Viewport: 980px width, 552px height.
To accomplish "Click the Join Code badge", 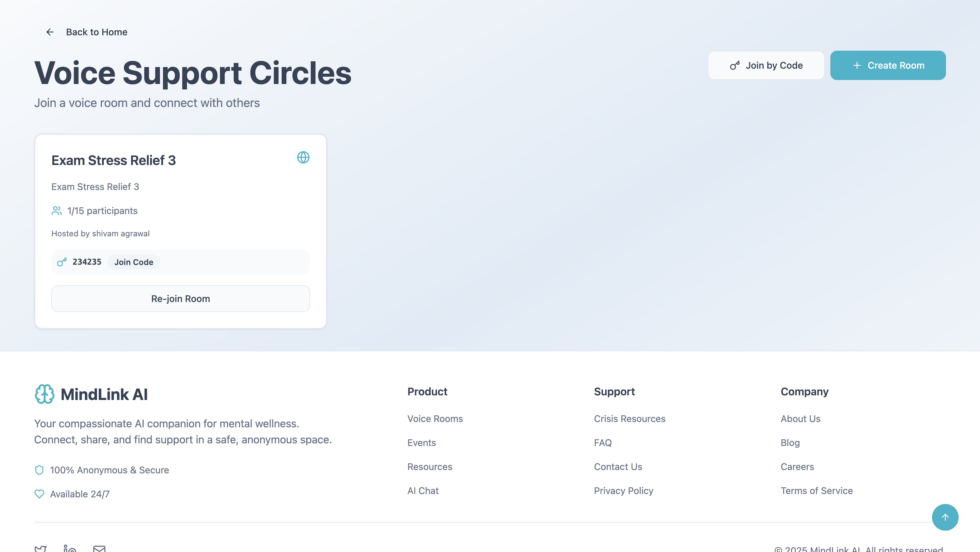I will pyautogui.click(x=134, y=262).
